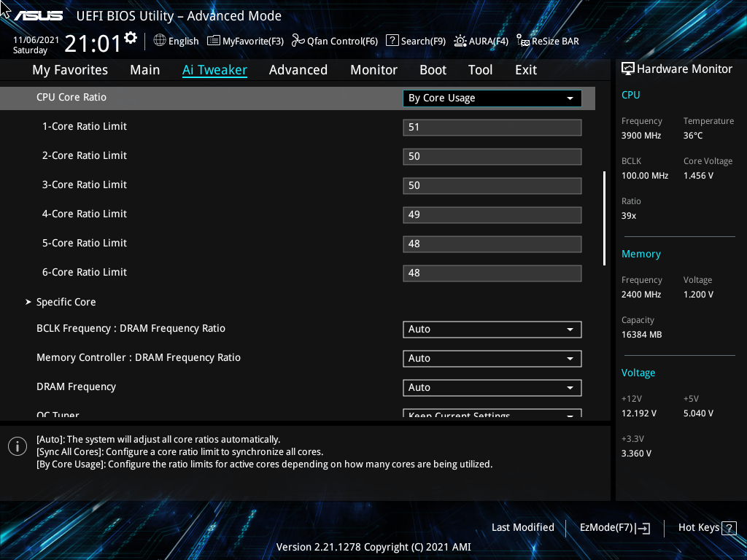Click the Memory section heading
Screen dimensions: 747x560
(x=641, y=254)
